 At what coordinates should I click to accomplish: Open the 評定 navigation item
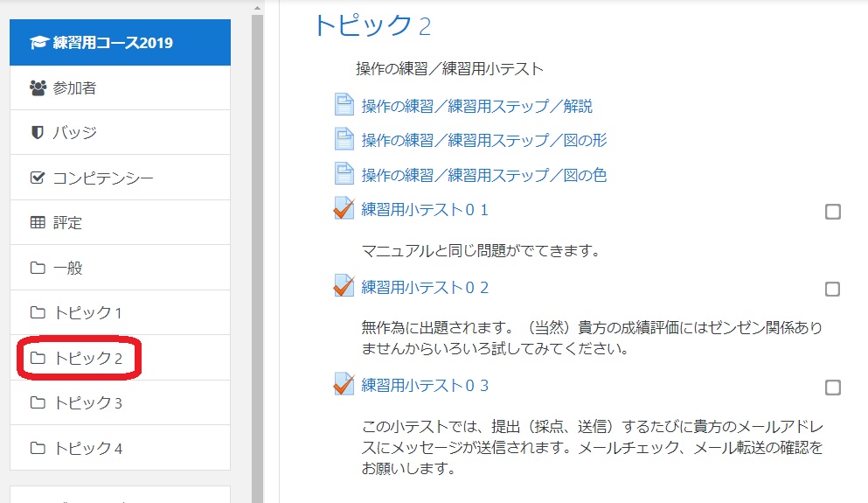pos(120,223)
